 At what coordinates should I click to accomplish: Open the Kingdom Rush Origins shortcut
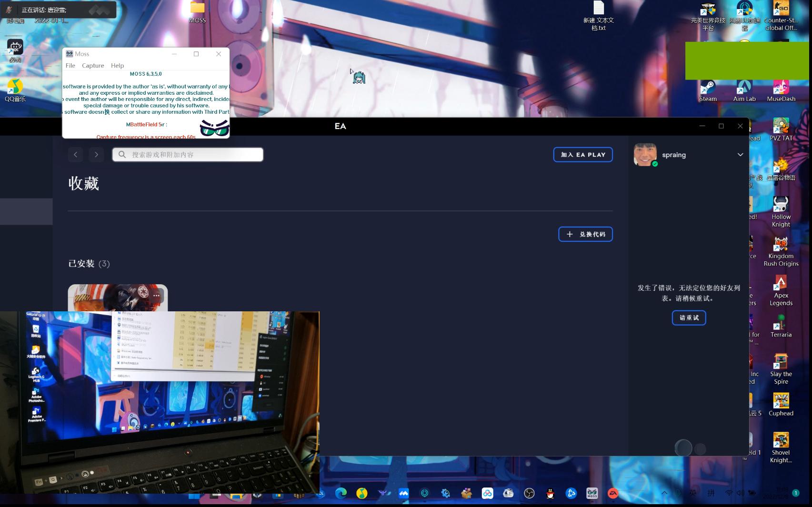(781, 251)
